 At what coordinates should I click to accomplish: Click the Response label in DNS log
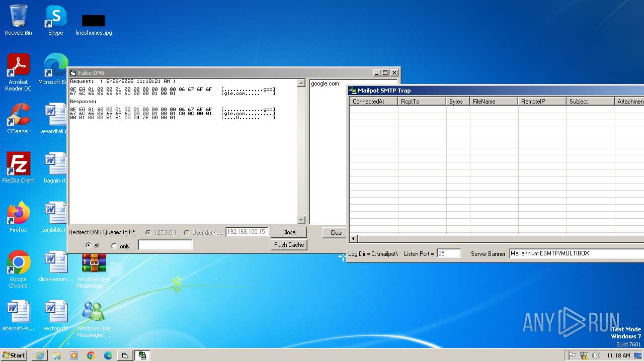84,102
